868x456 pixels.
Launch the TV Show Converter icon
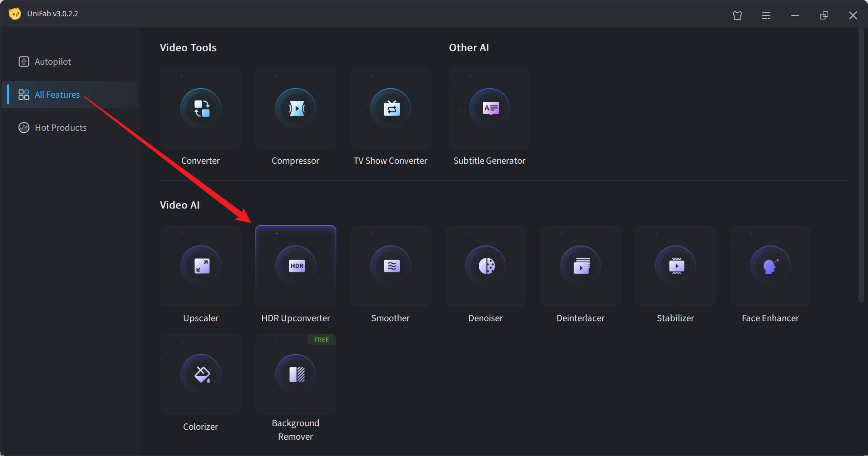(391, 109)
